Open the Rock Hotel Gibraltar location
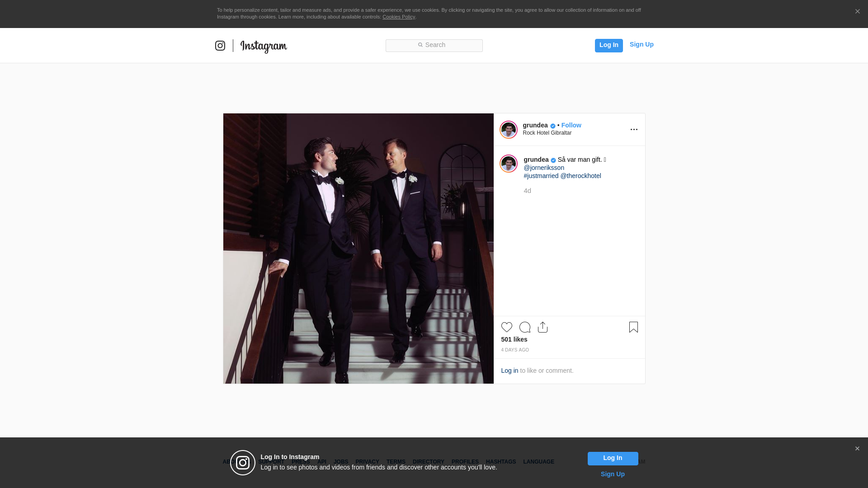Image resolution: width=868 pixels, height=488 pixels. [547, 133]
